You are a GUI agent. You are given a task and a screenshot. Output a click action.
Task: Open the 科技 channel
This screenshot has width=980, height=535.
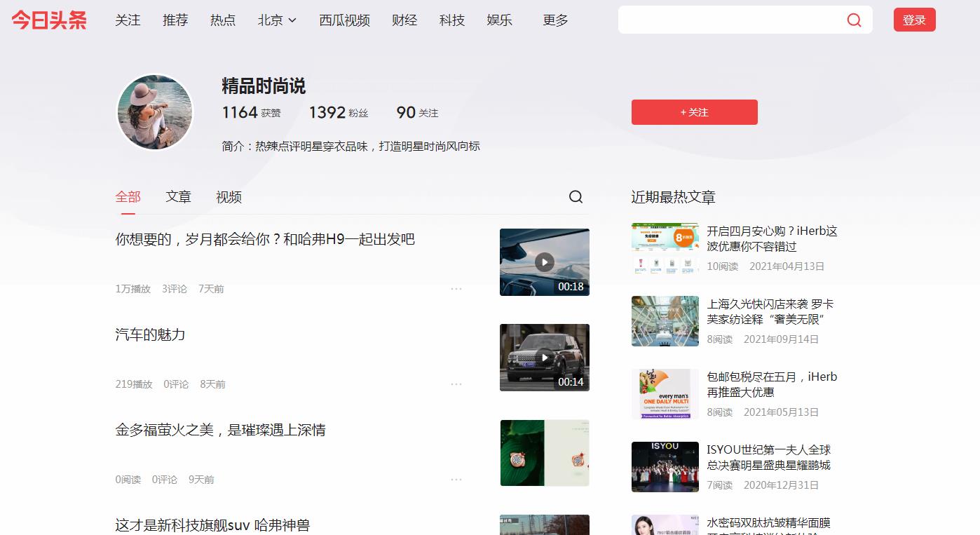tap(452, 20)
